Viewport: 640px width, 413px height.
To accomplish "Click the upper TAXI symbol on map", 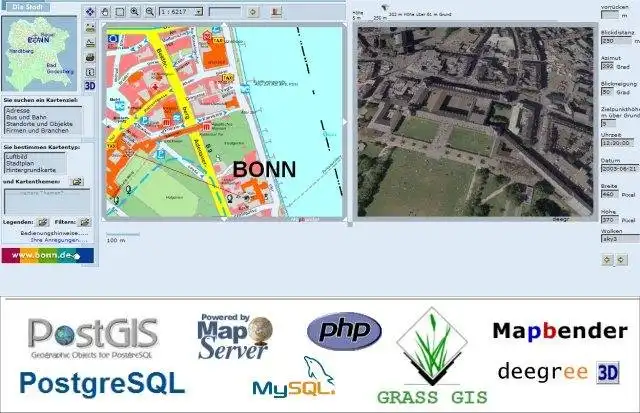I will [x=218, y=40].
